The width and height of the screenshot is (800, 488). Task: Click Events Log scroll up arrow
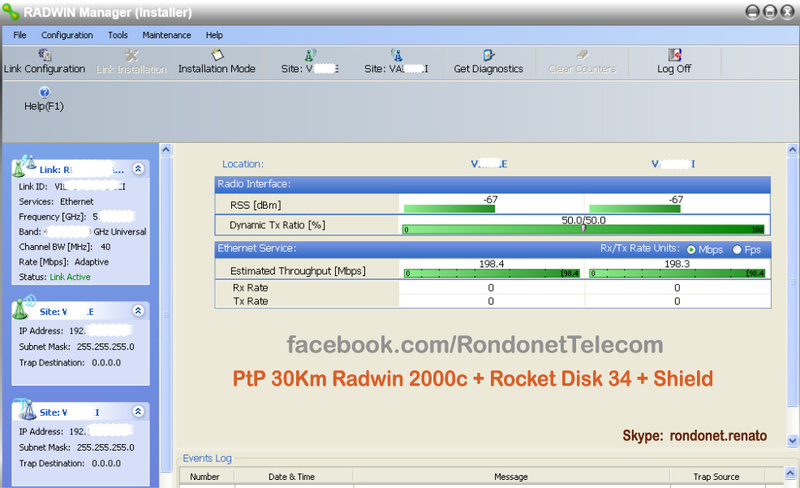(789, 473)
